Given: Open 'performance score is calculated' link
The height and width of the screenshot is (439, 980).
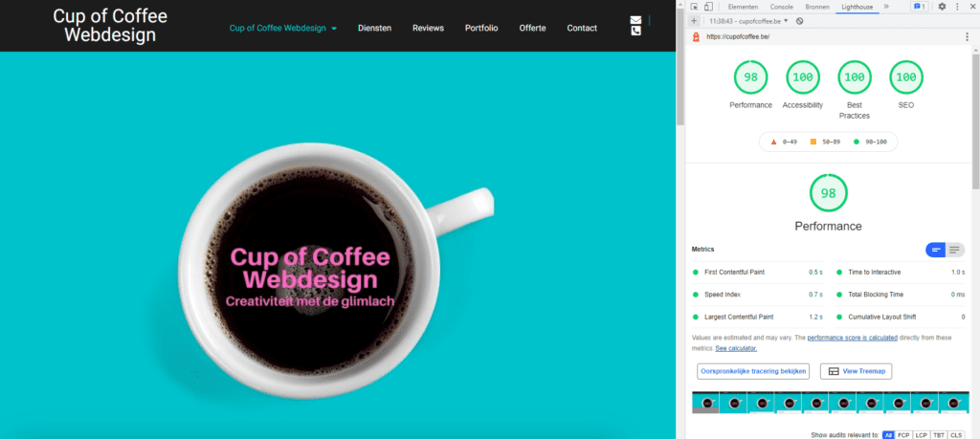Looking at the screenshot, I should pos(852,338).
